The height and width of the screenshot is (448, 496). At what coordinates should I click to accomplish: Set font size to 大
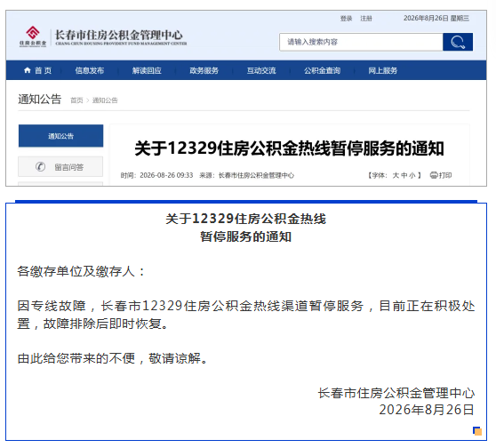pos(396,175)
